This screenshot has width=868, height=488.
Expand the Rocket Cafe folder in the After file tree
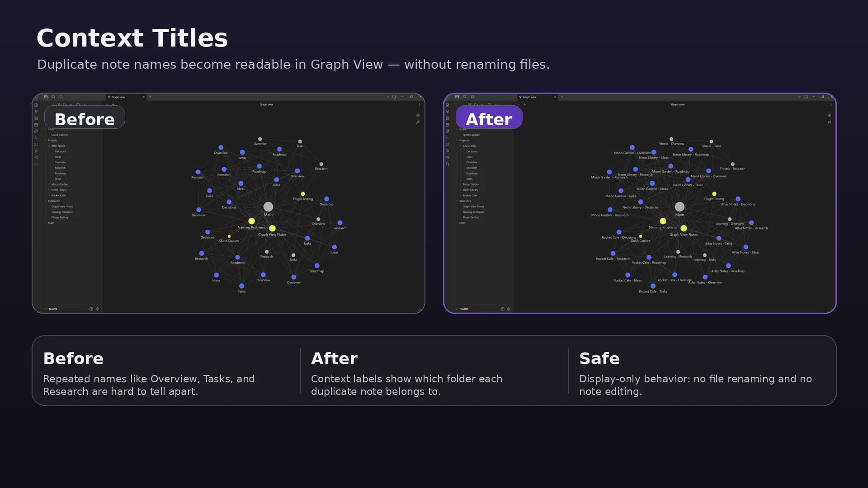click(470, 195)
